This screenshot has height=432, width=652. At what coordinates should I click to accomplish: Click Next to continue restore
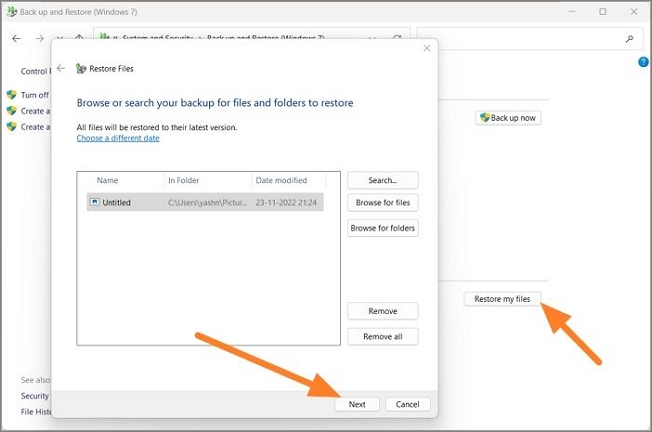[357, 404]
